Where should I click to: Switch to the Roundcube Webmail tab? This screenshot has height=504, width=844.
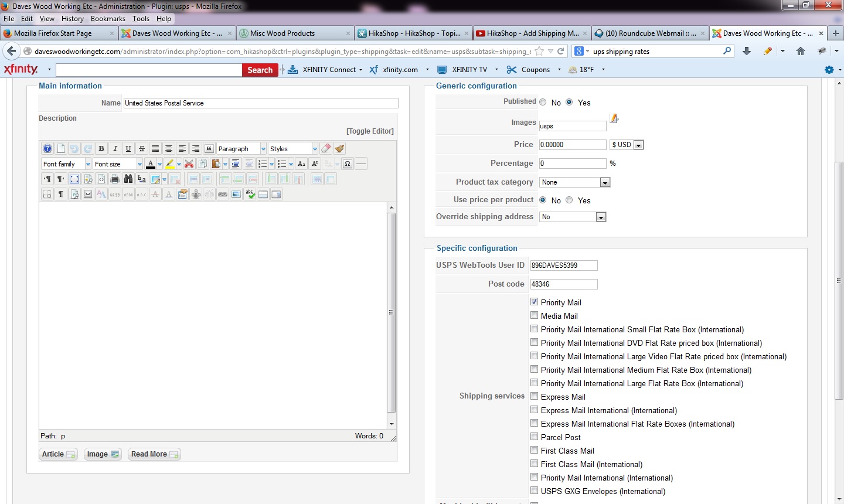coord(649,33)
